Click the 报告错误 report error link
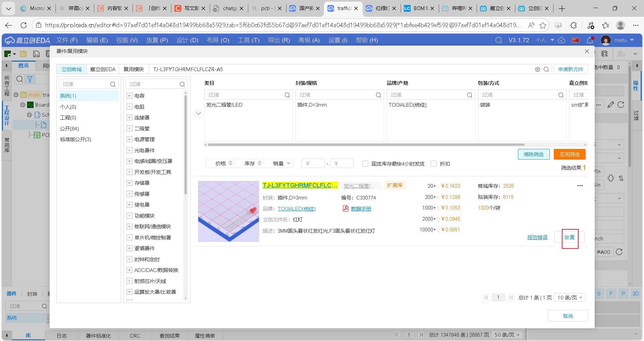Viewport: 644px width, 341px height. (x=537, y=237)
